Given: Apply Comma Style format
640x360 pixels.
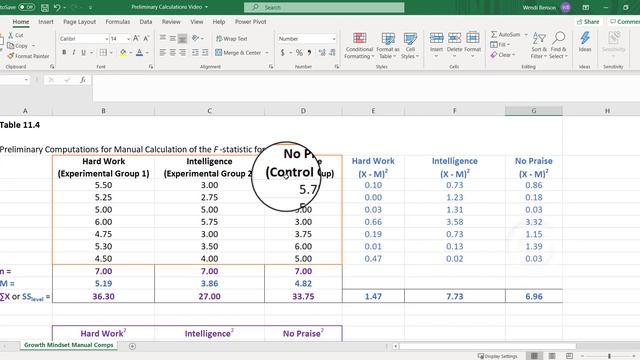Looking at the screenshot, I should [x=309, y=53].
